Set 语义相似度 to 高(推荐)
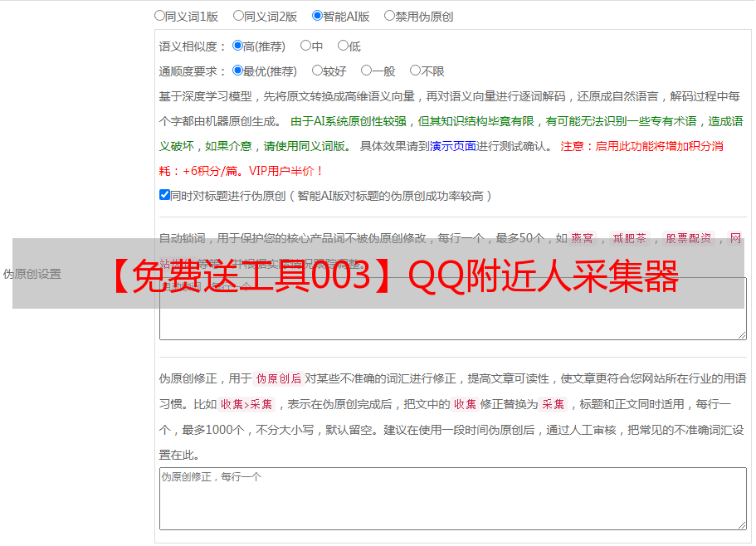 point(237,46)
